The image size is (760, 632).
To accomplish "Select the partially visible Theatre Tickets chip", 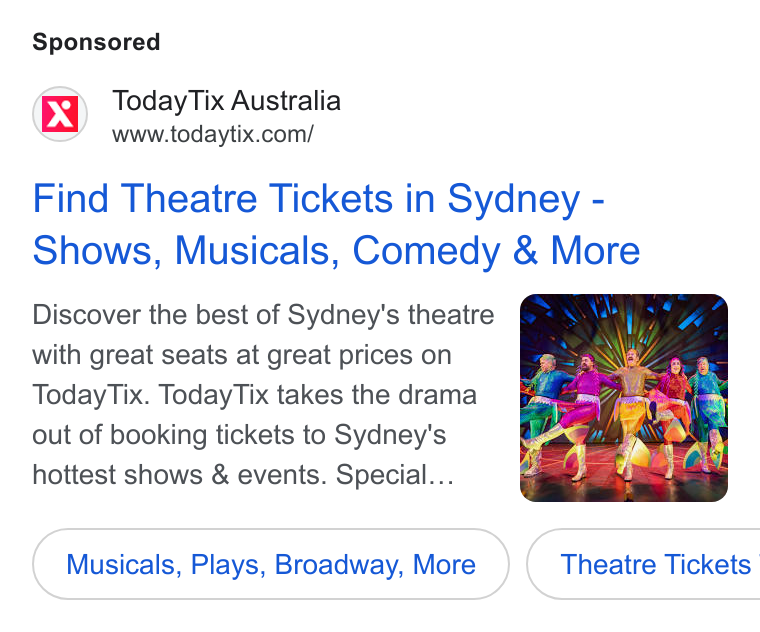I will tap(644, 564).
